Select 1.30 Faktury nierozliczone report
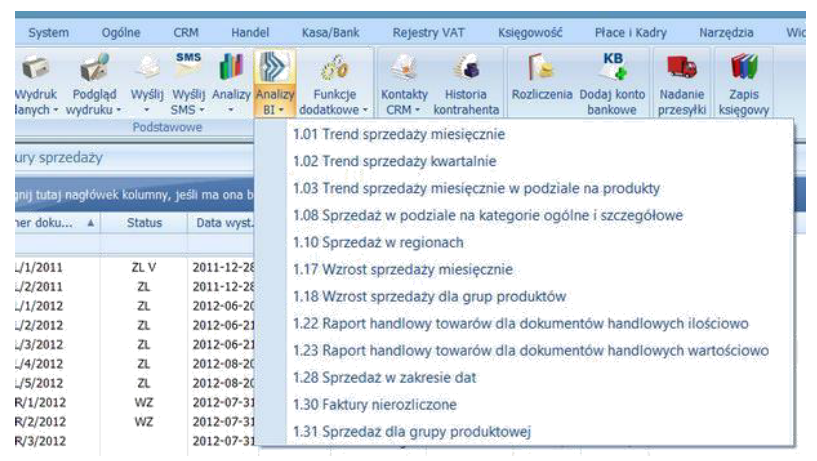 374,405
